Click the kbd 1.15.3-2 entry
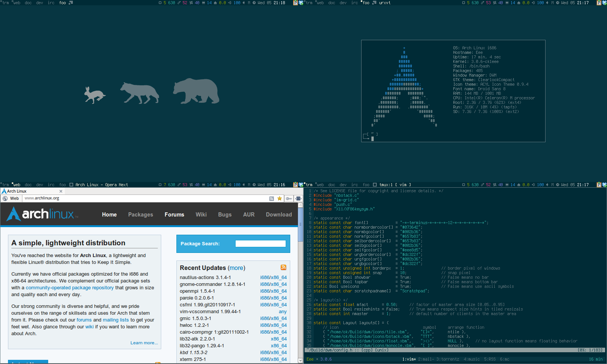 click(193, 353)
